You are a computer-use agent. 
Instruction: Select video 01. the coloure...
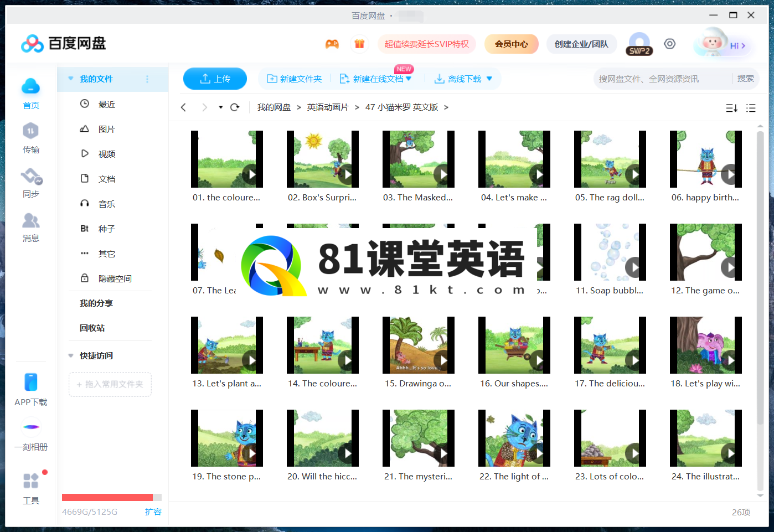(x=227, y=159)
